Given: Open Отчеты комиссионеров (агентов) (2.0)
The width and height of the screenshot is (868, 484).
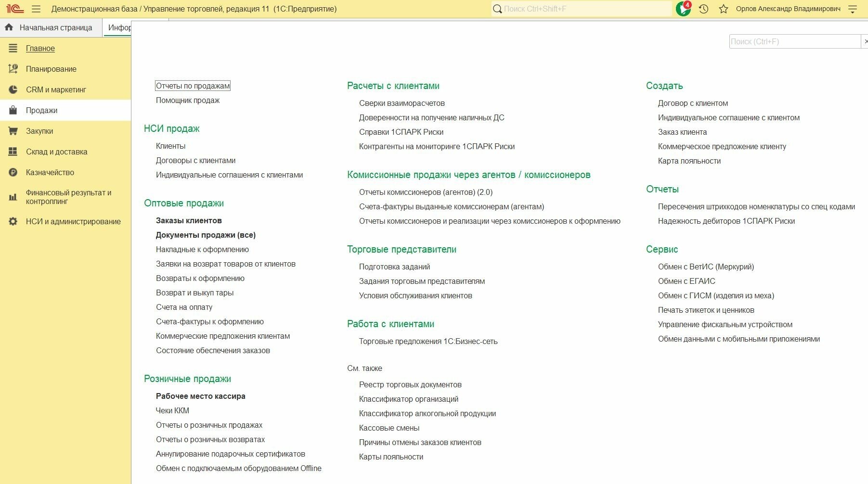Looking at the screenshot, I should coord(426,192).
